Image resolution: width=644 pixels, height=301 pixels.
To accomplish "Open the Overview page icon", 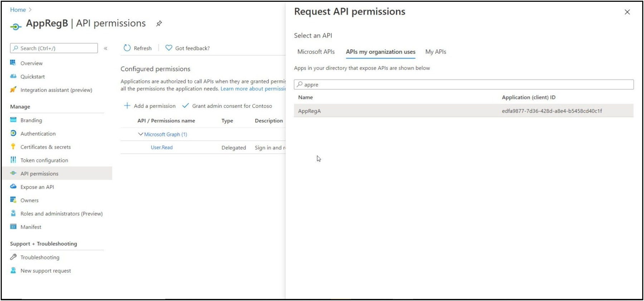I will pyautogui.click(x=13, y=63).
